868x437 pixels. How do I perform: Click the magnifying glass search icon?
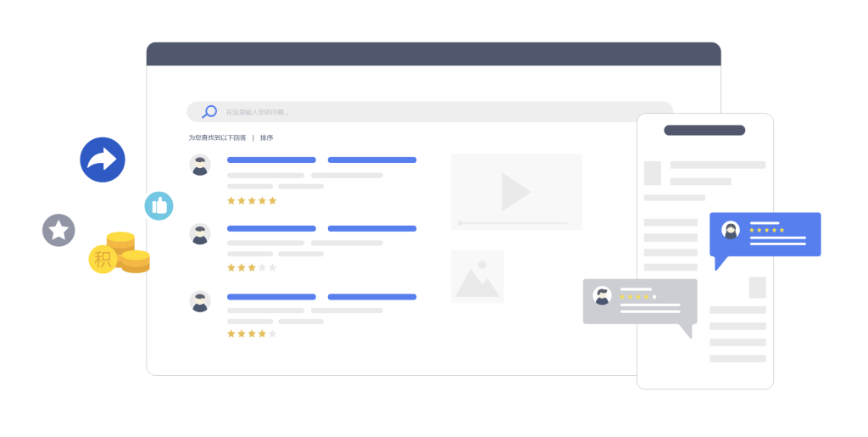[209, 111]
